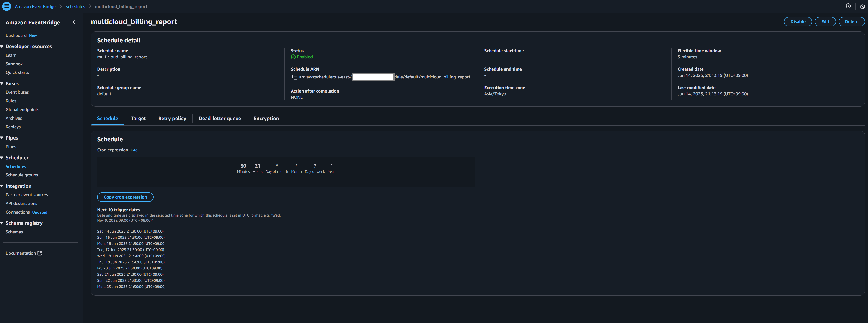Open Quick starts in sidebar
Screen dimensions: 868x323
(17, 72)
